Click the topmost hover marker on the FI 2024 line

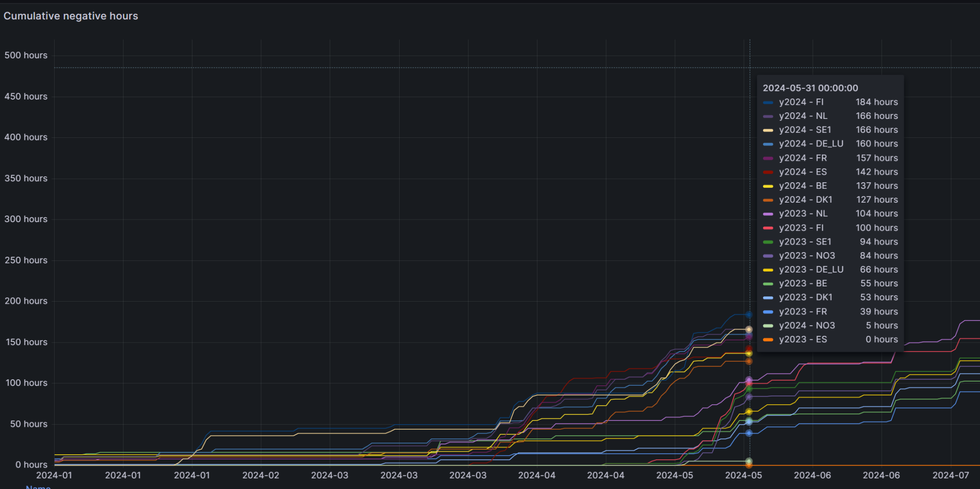(x=749, y=314)
